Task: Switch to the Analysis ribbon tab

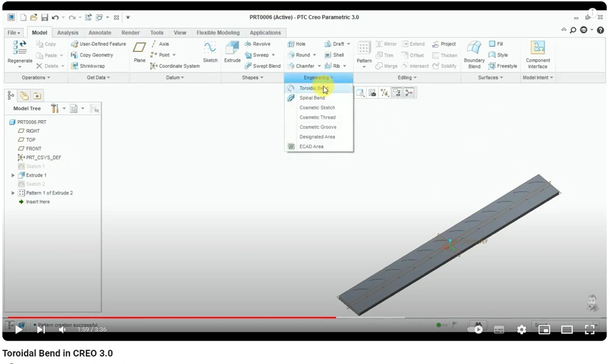Action: 68,32
